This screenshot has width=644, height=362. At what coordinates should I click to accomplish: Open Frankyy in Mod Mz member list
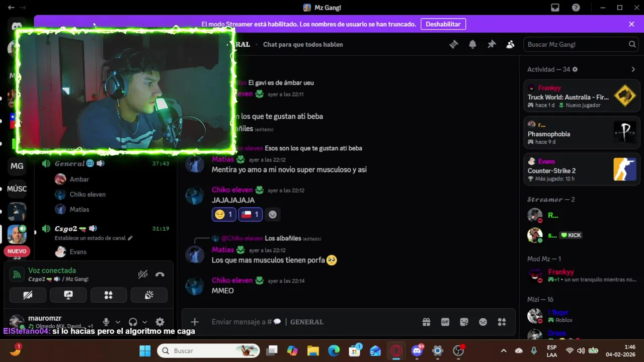tap(582, 275)
